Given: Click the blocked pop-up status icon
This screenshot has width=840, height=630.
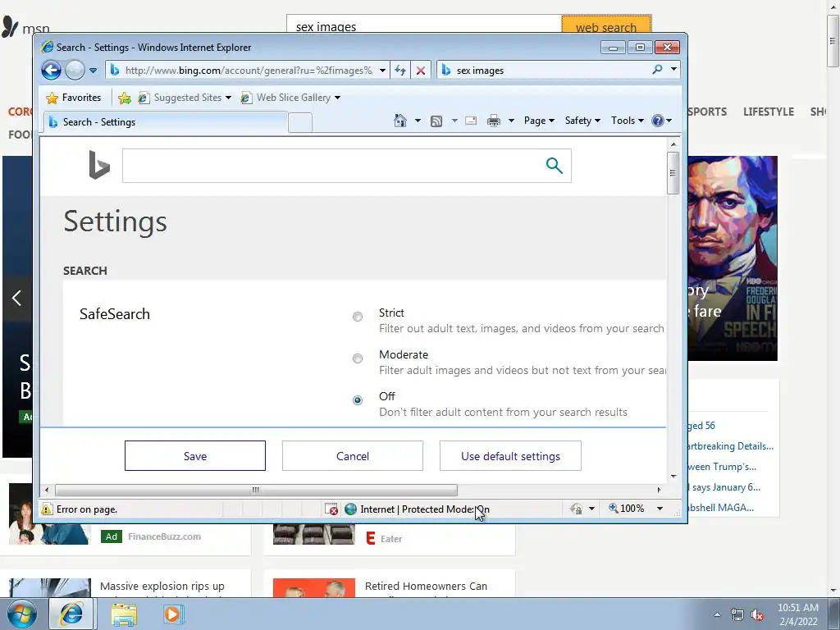Looking at the screenshot, I should 331,509.
